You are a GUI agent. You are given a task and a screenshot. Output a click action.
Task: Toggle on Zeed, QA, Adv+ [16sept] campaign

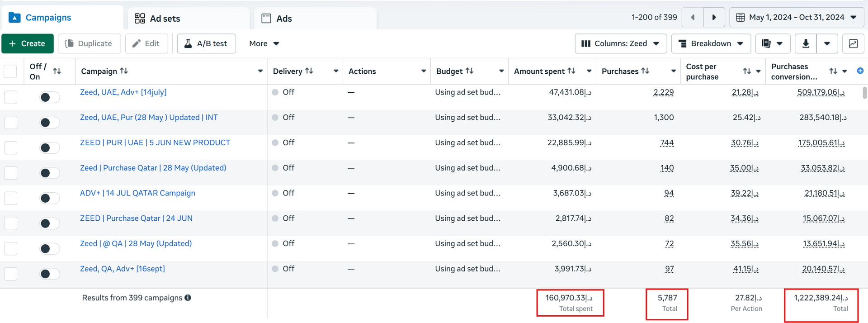49,274
